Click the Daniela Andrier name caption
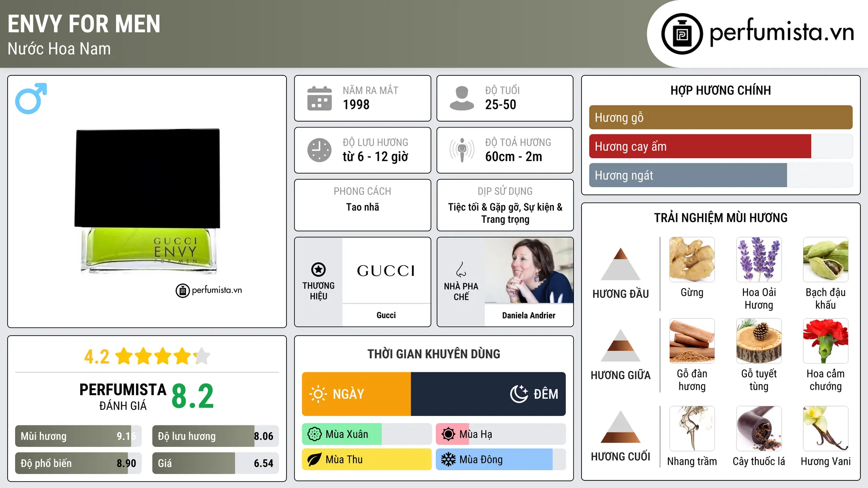The image size is (868, 488). pyautogui.click(x=529, y=315)
